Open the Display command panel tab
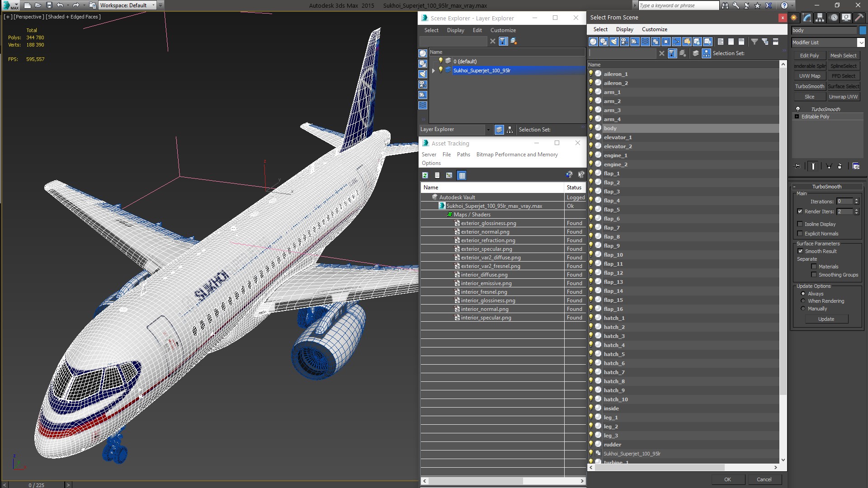 click(846, 18)
